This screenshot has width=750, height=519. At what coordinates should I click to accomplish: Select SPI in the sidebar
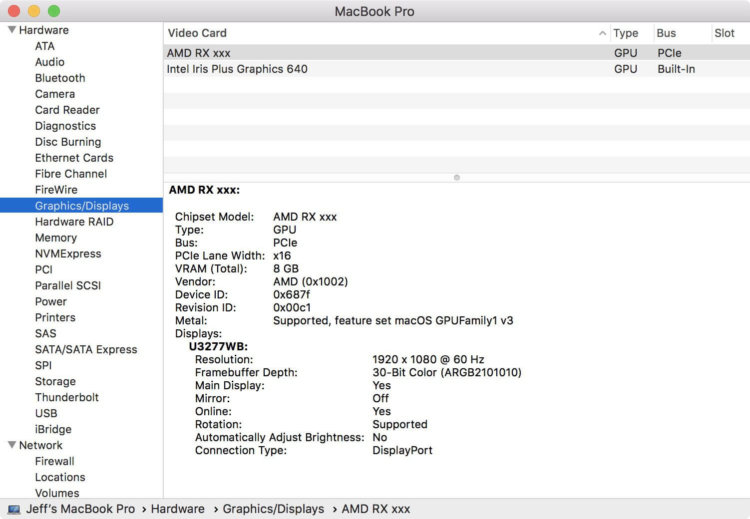(43, 365)
